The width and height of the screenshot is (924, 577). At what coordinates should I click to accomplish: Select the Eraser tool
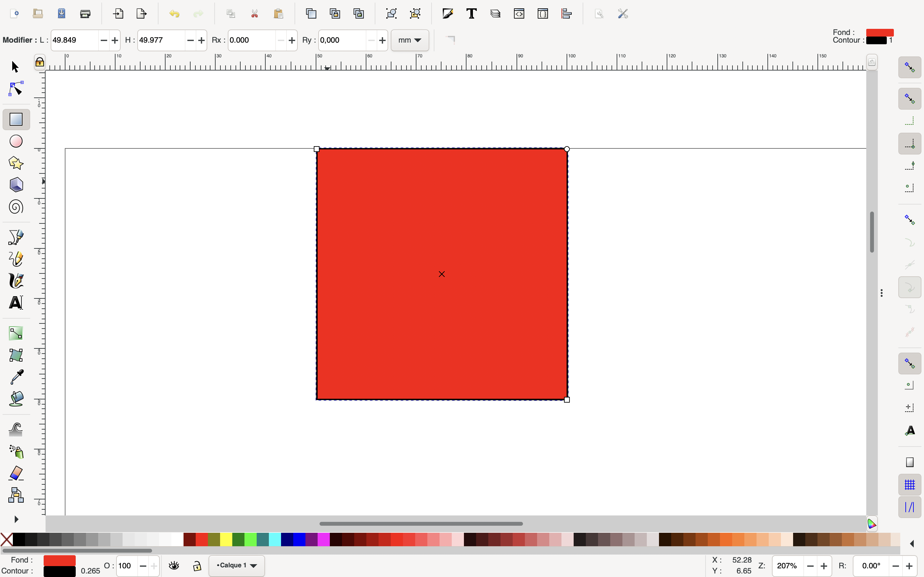(16, 473)
